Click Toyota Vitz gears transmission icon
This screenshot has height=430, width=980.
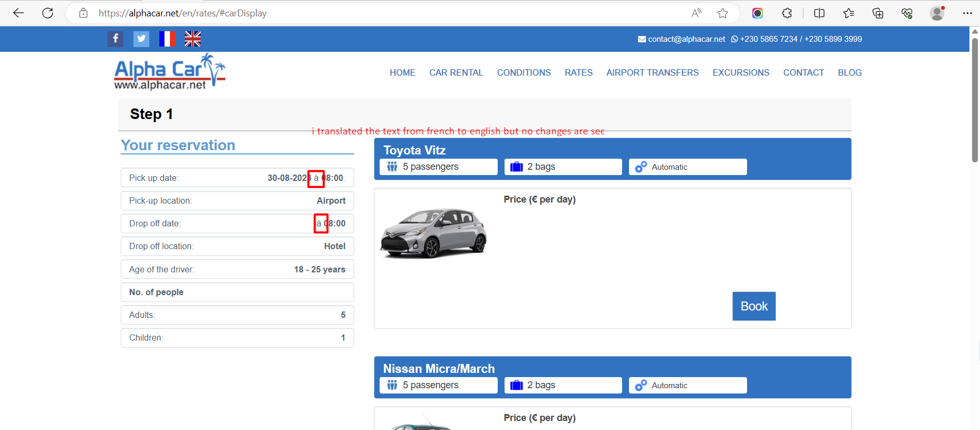click(641, 167)
